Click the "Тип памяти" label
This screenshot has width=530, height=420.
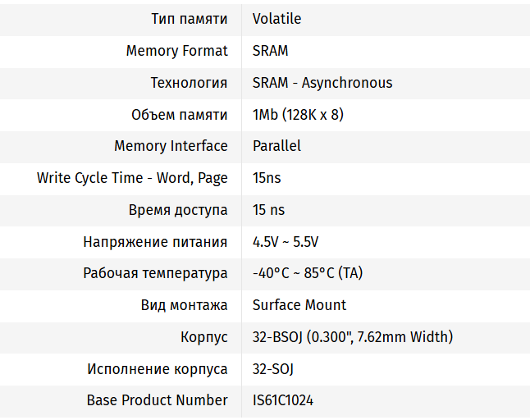click(190, 19)
